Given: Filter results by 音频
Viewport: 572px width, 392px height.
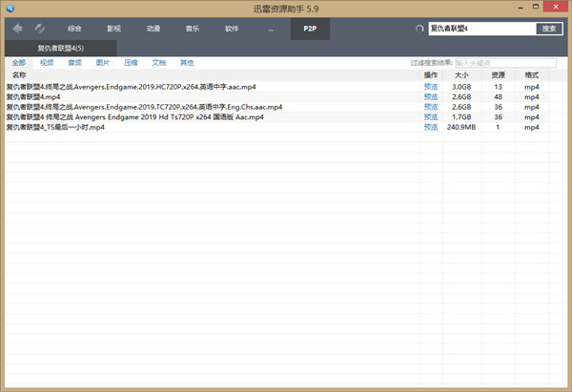Looking at the screenshot, I should point(74,63).
